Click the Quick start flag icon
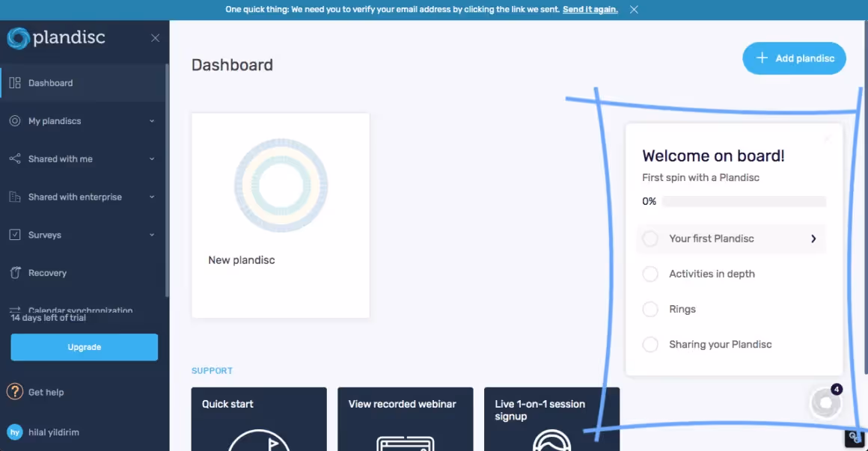868x451 pixels. click(x=259, y=440)
